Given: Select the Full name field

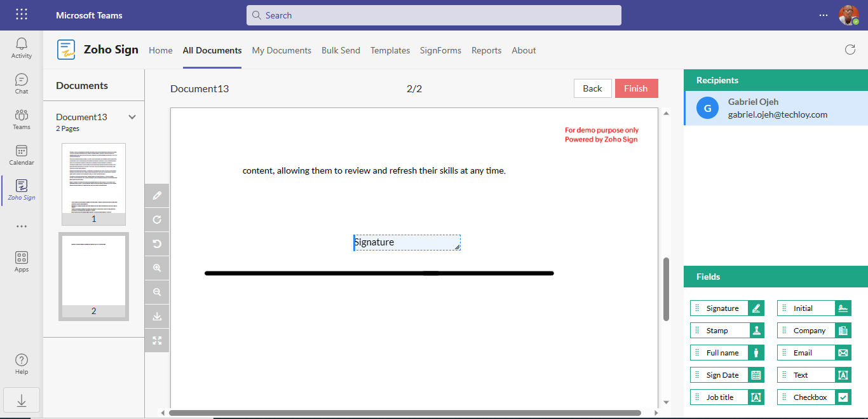Looking at the screenshot, I should (727, 353).
